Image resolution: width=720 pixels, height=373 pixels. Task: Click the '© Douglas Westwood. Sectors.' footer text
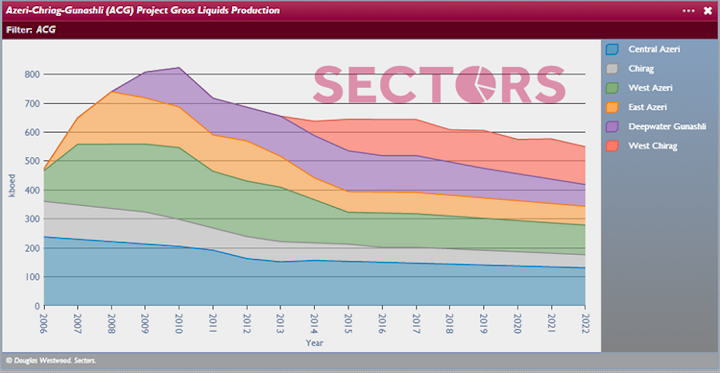(x=51, y=361)
